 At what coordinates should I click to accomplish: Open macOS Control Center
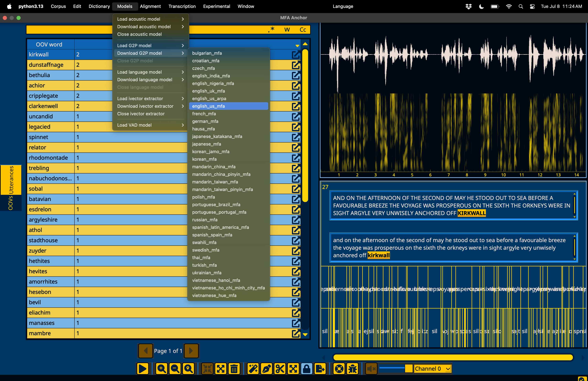(532, 6)
